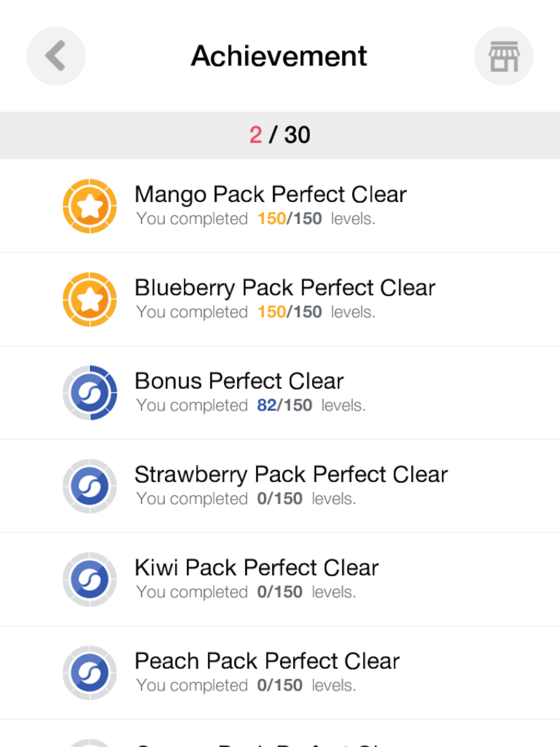Click Strawberry Pack's 0/150 levels text
Image resolution: width=560 pixels, height=747 pixels.
306,498
